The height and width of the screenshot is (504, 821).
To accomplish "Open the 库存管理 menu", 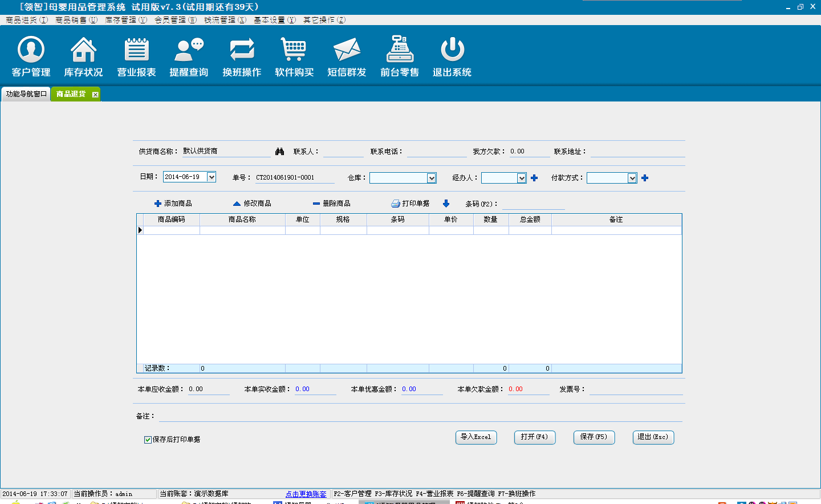I will coord(126,20).
